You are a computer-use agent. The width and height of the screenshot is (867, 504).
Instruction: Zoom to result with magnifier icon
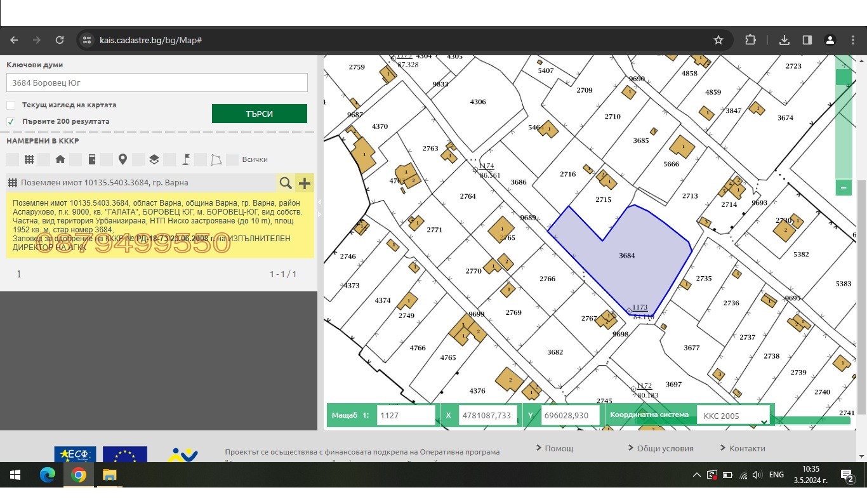pos(286,183)
